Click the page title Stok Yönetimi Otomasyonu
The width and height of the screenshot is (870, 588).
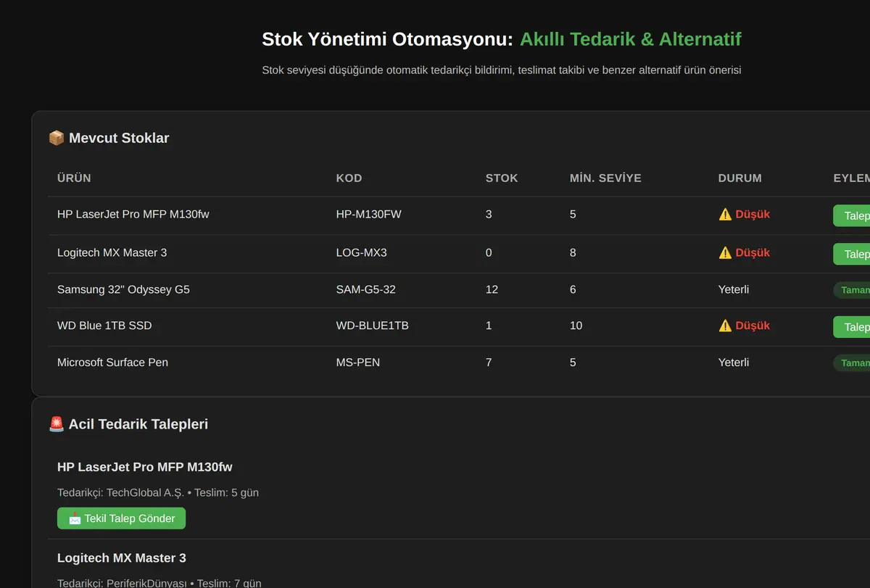(388, 39)
